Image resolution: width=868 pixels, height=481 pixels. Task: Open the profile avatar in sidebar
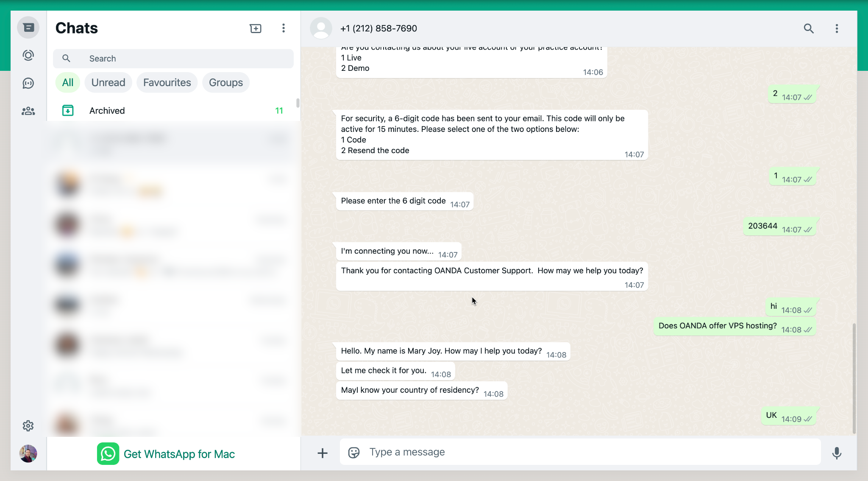tap(28, 453)
